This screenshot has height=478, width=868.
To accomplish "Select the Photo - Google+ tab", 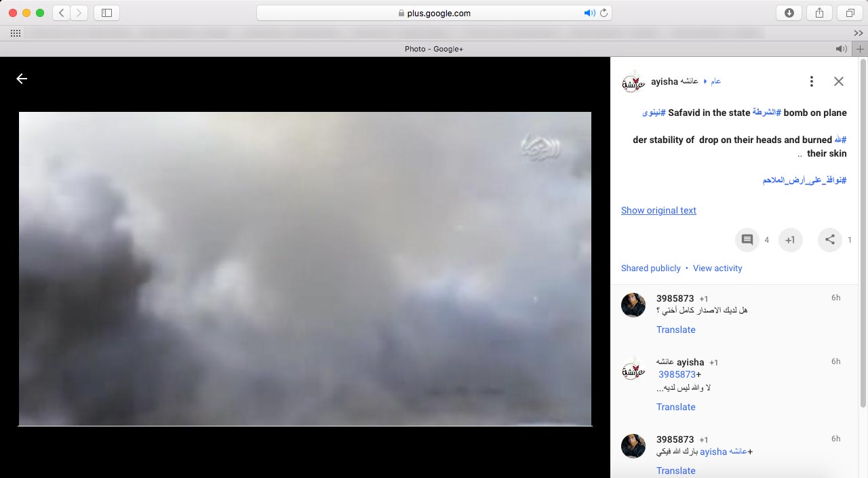I will (434, 49).
